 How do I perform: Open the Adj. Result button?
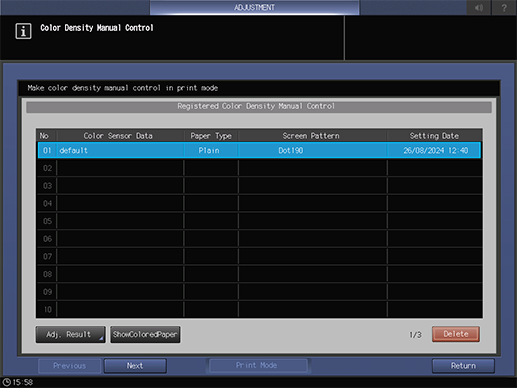[70, 334]
